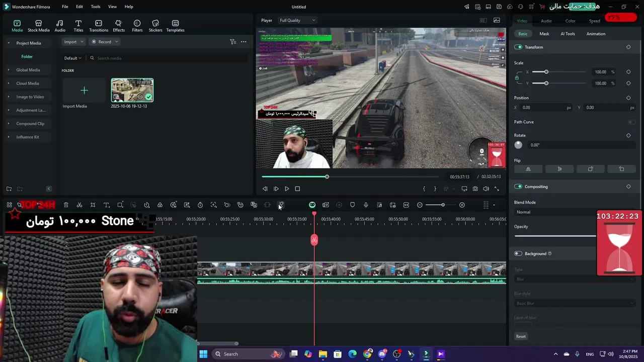The width and height of the screenshot is (644, 362).
Task: Collapse the Project Media tree
Action: (x=9, y=43)
